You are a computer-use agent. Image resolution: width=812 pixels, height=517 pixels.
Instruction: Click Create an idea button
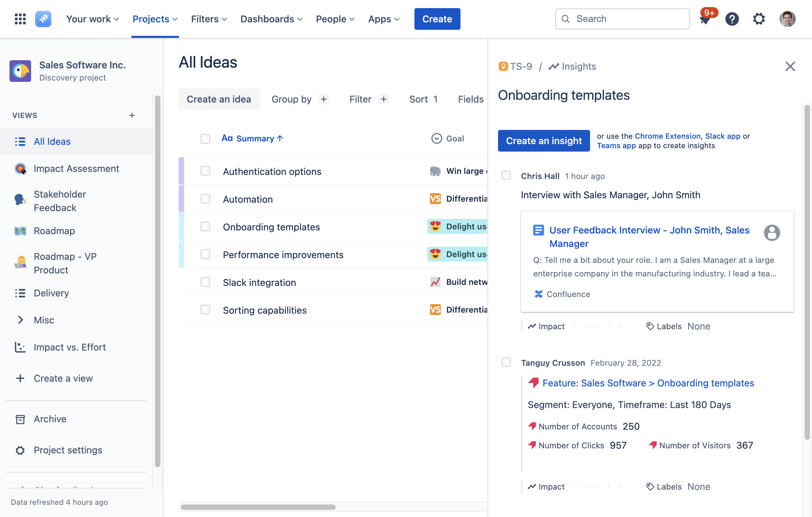pyautogui.click(x=219, y=99)
